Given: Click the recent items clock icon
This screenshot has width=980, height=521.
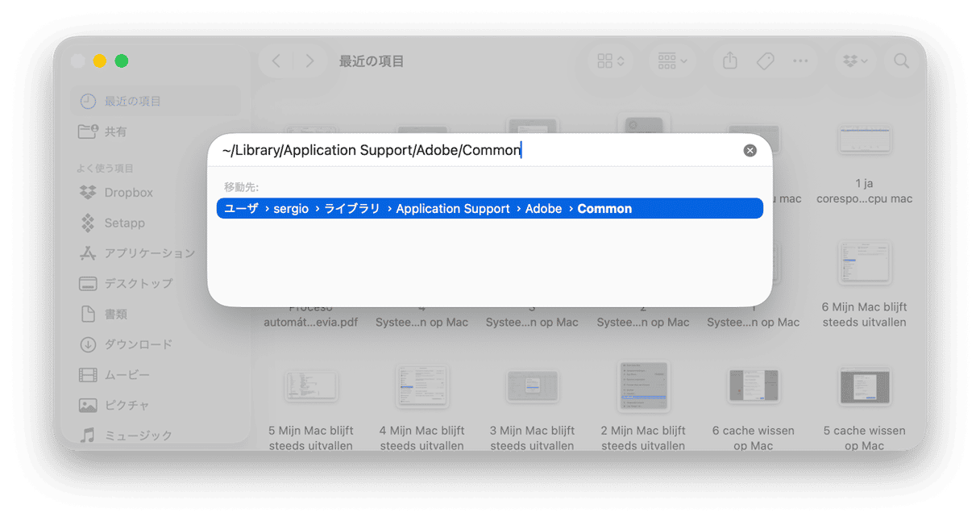Looking at the screenshot, I should (x=88, y=102).
